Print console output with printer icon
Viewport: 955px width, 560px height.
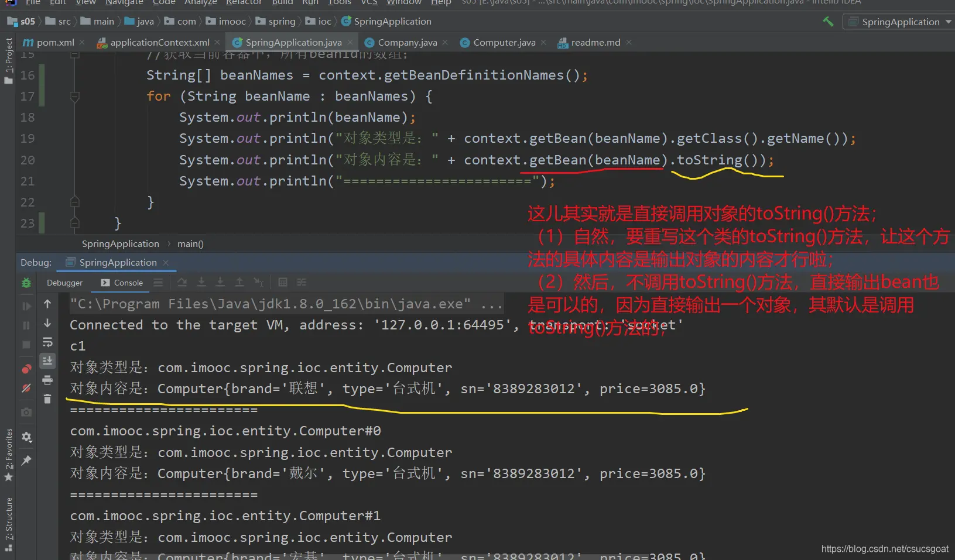[47, 380]
